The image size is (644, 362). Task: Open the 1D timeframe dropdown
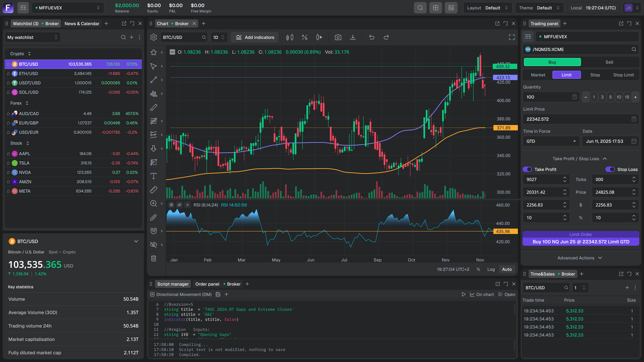[x=219, y=37]
